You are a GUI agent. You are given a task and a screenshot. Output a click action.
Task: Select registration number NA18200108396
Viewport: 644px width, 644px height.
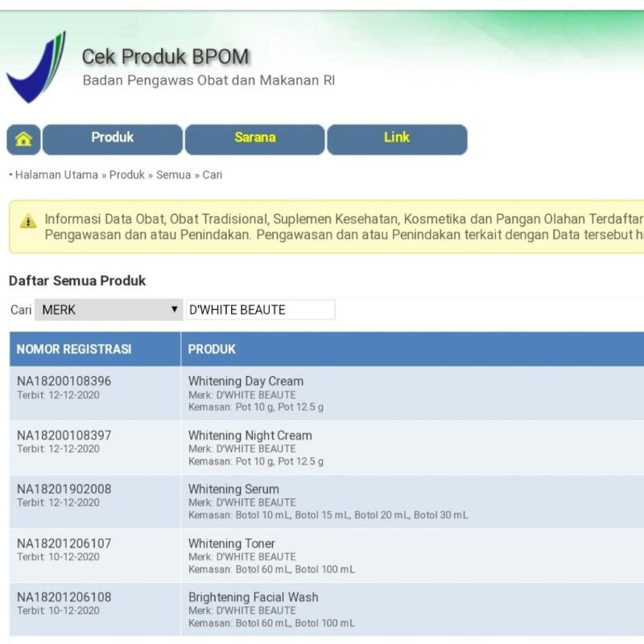64,381
